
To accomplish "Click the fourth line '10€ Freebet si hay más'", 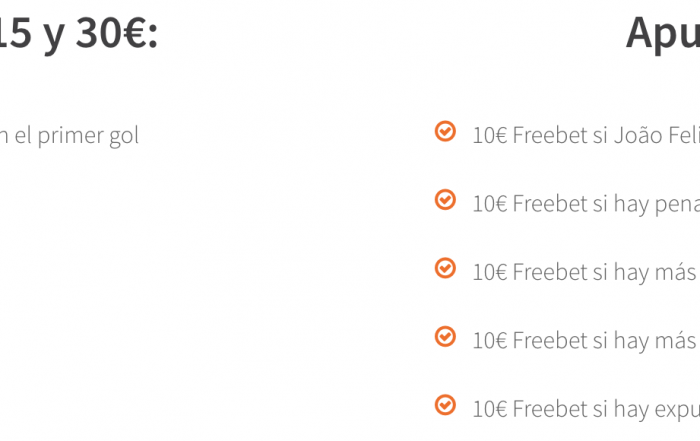I will pos(586,341).
